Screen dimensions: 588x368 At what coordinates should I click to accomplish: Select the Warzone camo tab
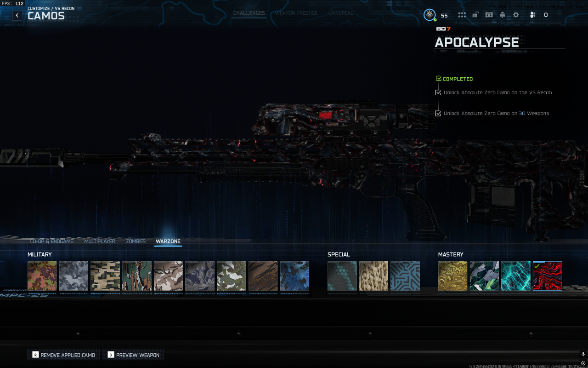pyautogui.click(x=168, y=241)
